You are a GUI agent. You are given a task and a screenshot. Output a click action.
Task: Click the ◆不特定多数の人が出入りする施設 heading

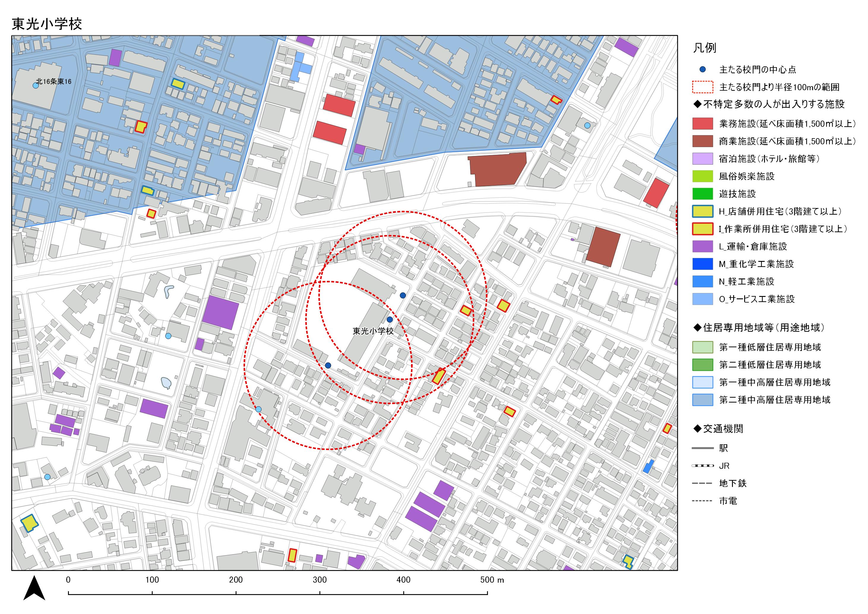(x=769, y=104)
